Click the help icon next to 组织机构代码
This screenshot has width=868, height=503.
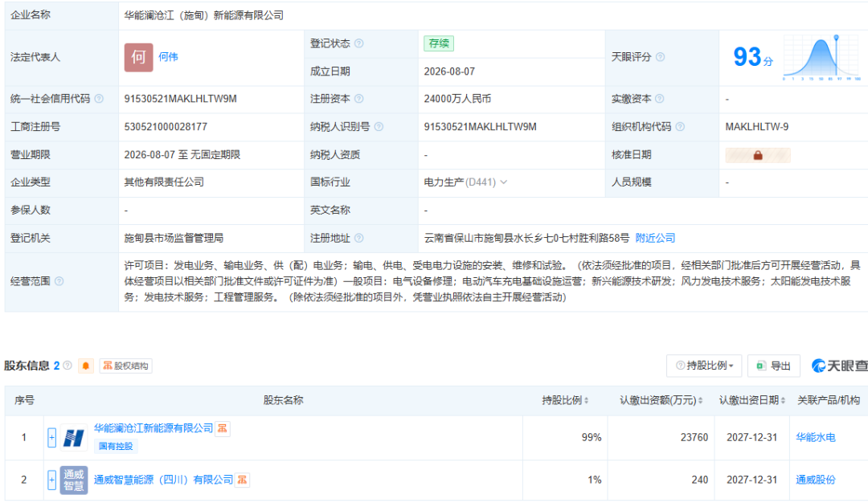(680, 127)
